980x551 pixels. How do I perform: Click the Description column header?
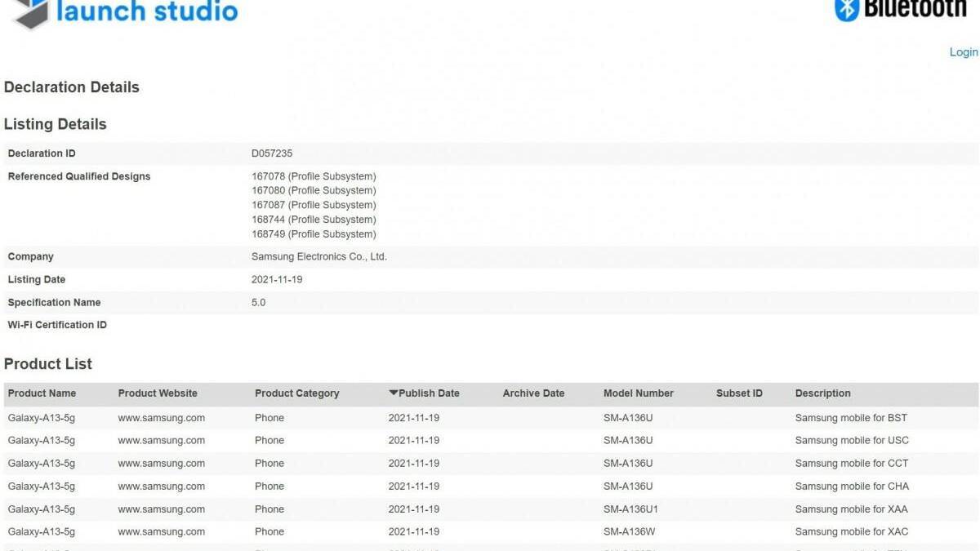pyautogui.click(x=823, y=393)
